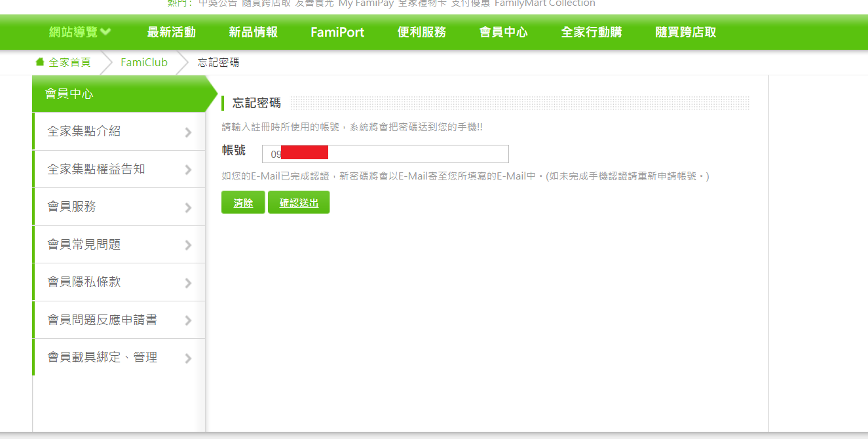Viewport: 868px width, 439px height.
Task: Go to FamiPort in navigation bar
Action: (x=337, y=32)
